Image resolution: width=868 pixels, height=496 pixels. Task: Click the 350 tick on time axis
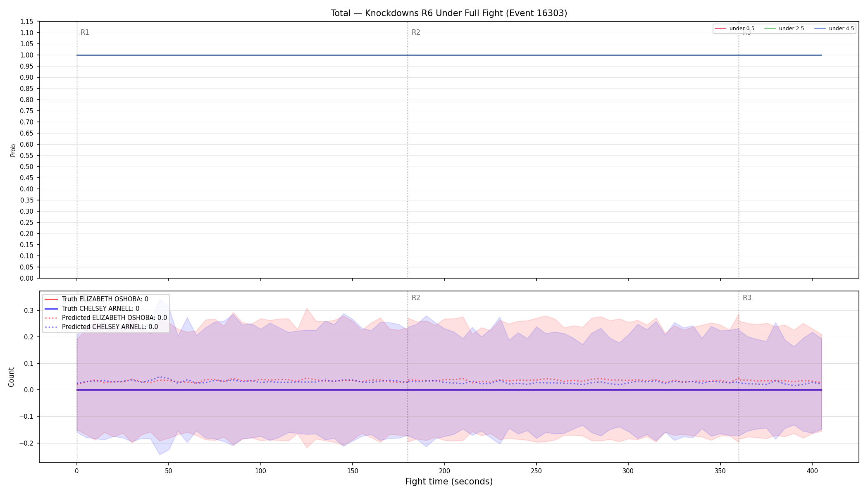[x=720, y=471]
